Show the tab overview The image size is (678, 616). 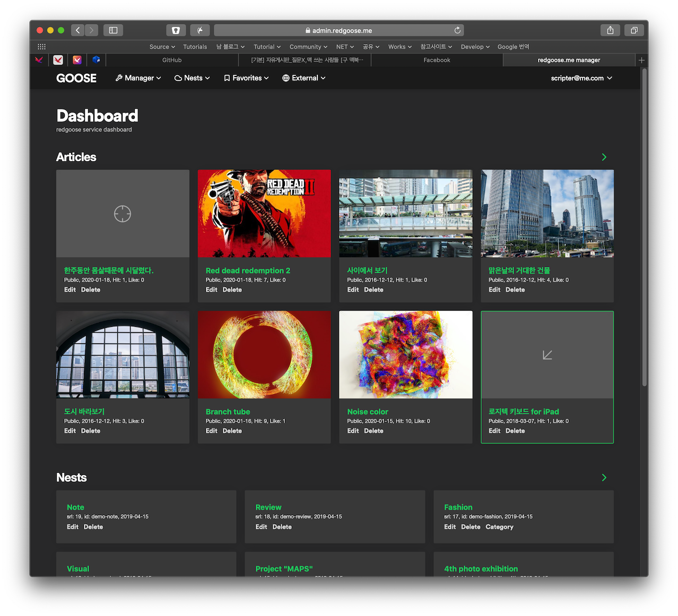633,30
